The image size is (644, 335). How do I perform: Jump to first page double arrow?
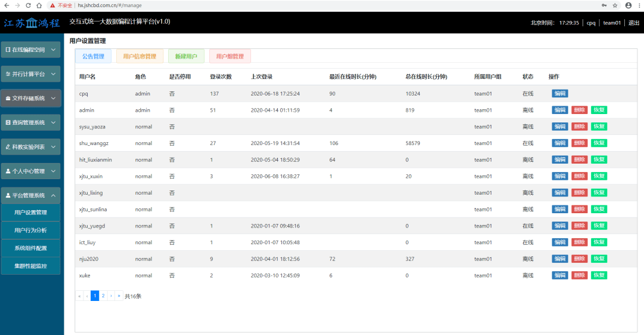tap(79, 296)
